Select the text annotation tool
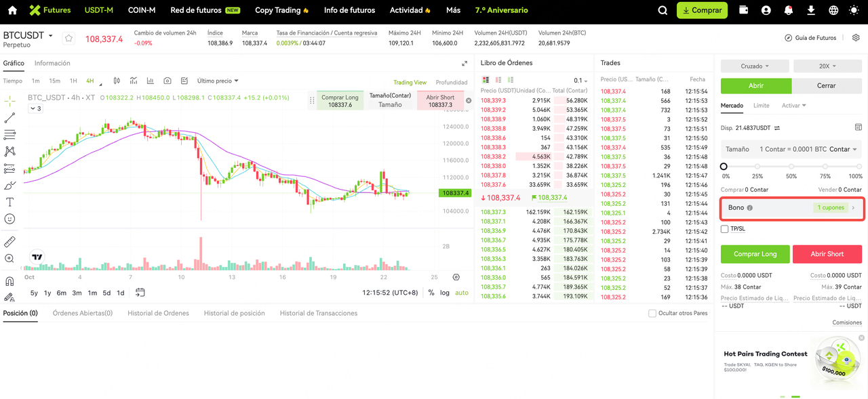This screenshot has height=399, width=868. point(9,202)
